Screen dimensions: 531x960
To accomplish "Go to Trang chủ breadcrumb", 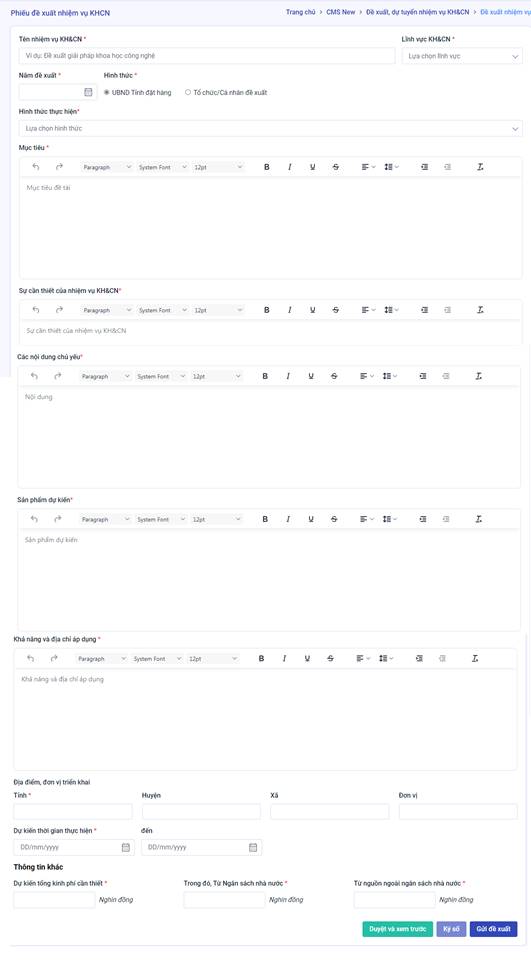I will pos(301,12).
